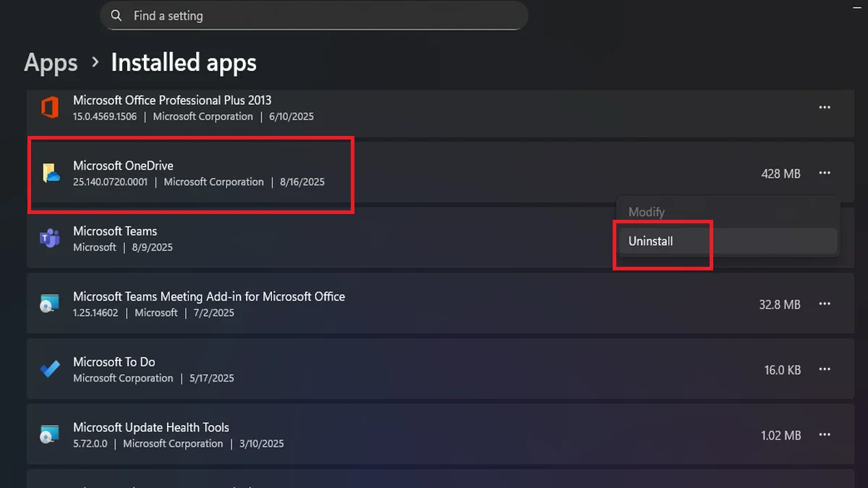Screen dimensions: 868x488
Task: Click the 32.8 MB size value
Action: pyautogui.click(x=780, y=304)
